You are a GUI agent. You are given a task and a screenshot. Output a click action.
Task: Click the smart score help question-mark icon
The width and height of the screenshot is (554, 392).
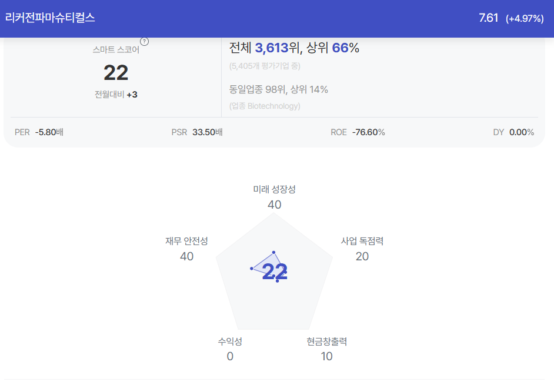coord(144,42)
